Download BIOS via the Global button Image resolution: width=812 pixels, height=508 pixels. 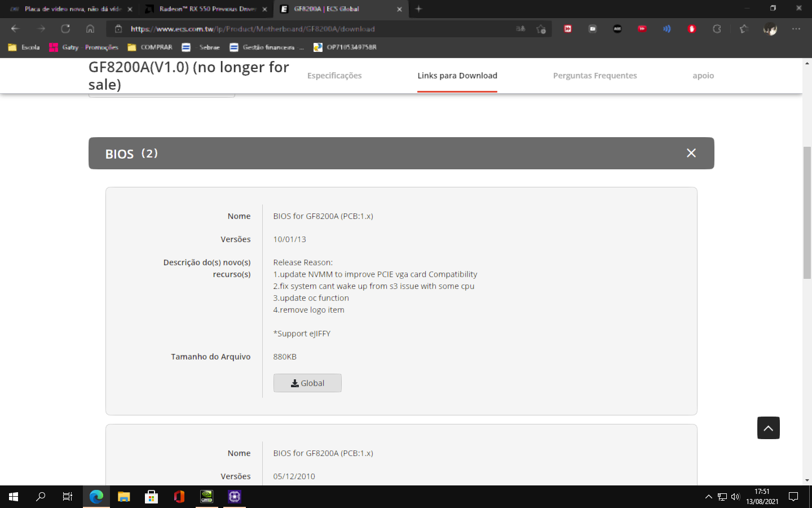pyautogui.click(x=307, y=383)
